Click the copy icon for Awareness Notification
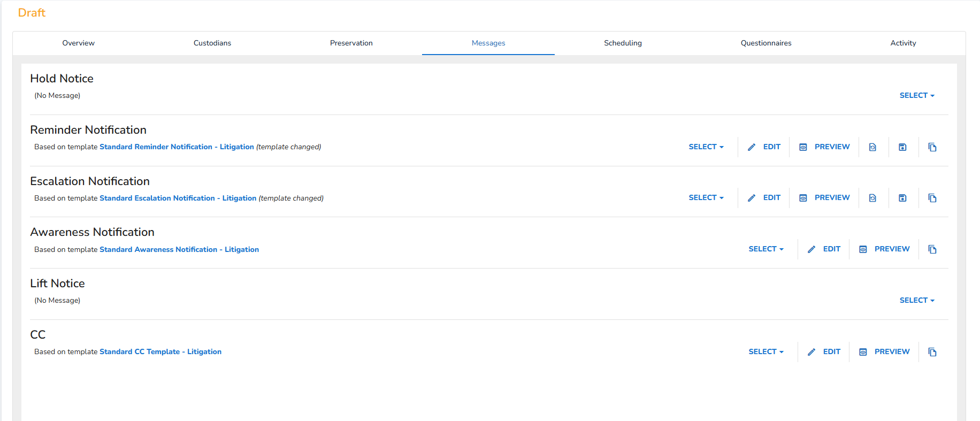 (932, 249)
